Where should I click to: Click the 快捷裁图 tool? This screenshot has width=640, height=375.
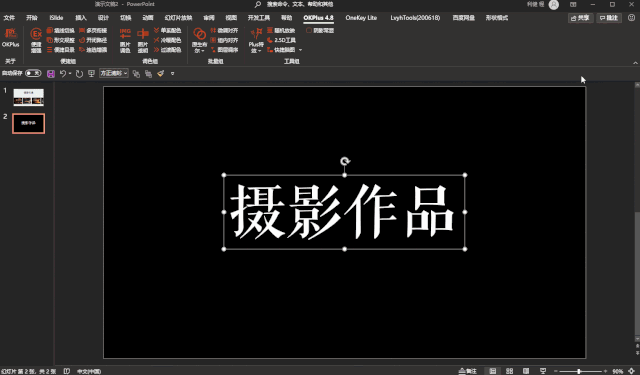pos(281,50)
